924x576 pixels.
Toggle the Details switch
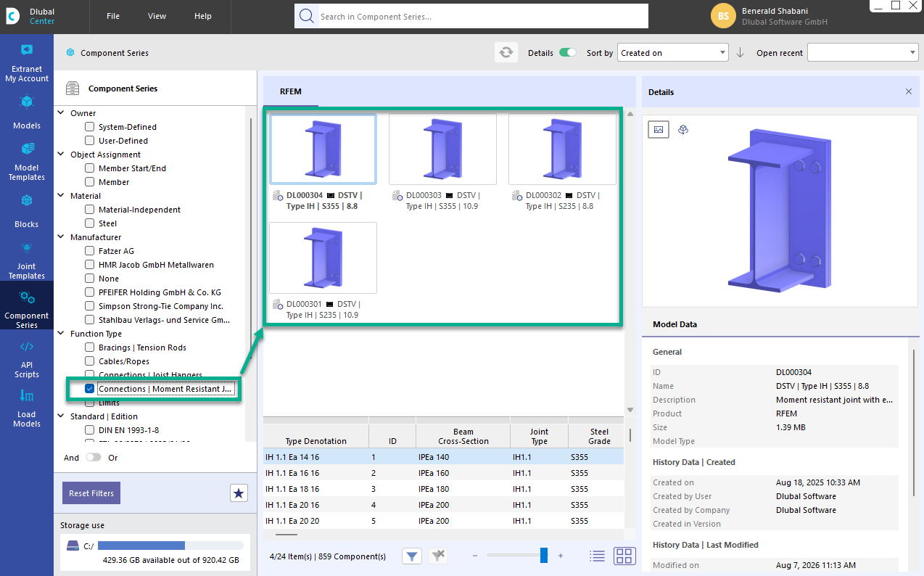point(568,53)
